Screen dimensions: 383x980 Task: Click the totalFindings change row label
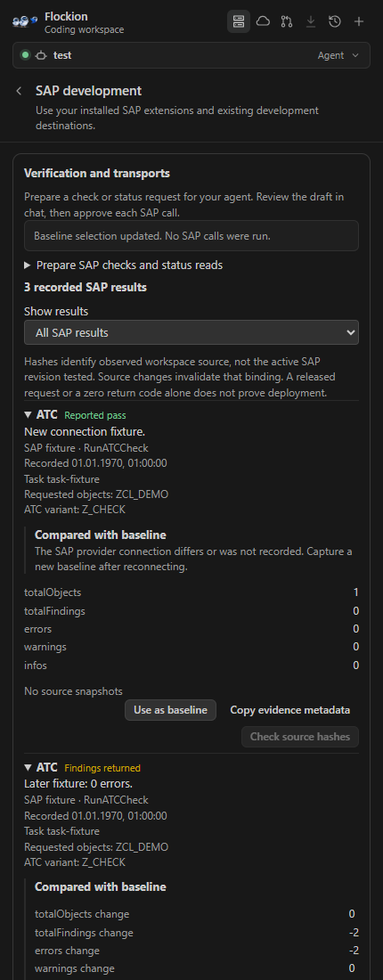point(84,933)
